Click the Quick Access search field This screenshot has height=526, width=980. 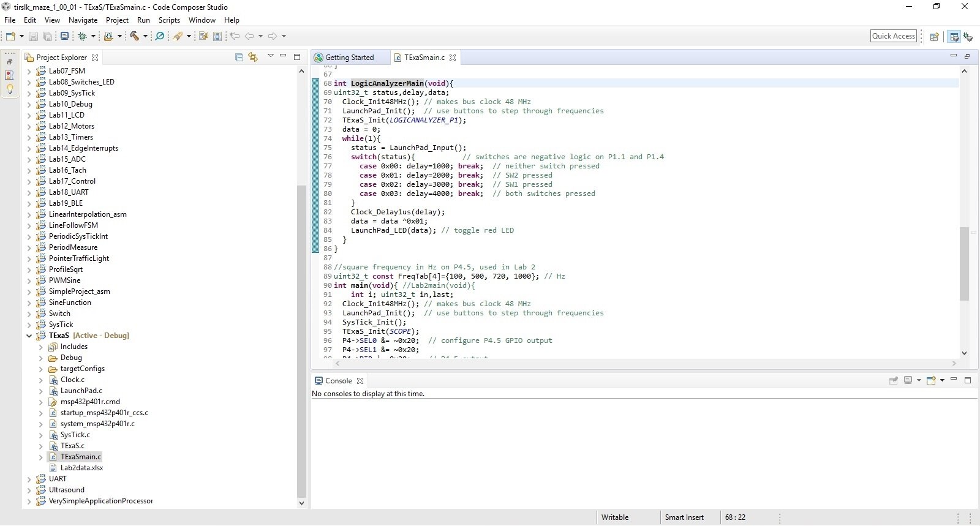coord(893,36)
